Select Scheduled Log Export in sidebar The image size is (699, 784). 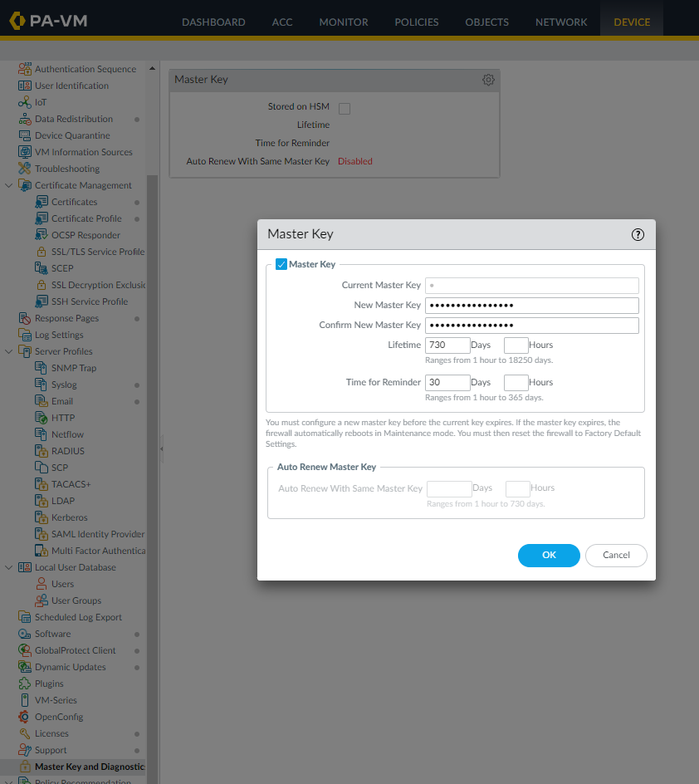(x=78, y=617)
